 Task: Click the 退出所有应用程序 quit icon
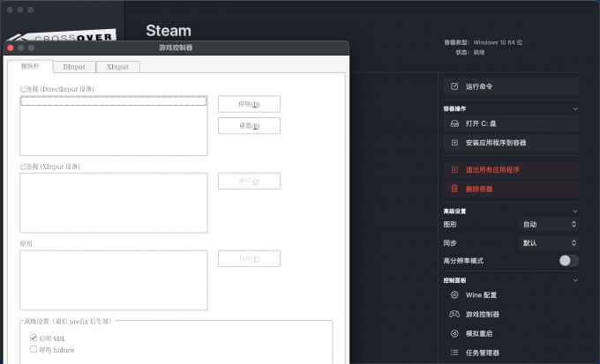[x=454, y=169]
